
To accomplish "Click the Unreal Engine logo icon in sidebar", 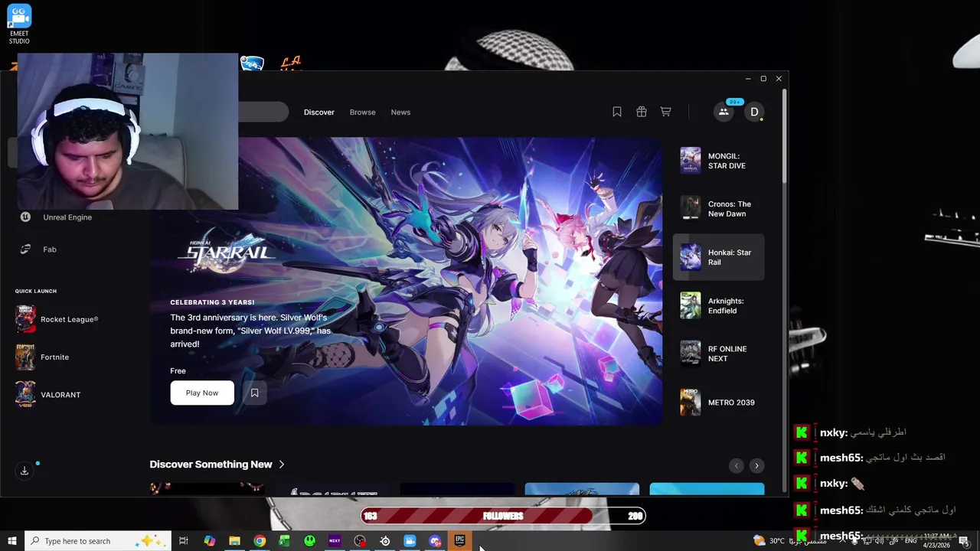I will tap(25, 217).
